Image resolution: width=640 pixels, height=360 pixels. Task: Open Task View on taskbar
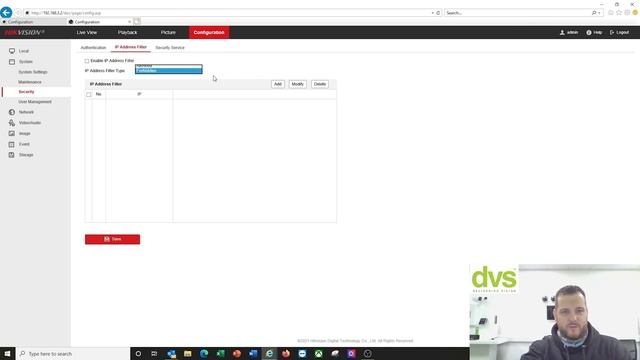tap(154, 353)
